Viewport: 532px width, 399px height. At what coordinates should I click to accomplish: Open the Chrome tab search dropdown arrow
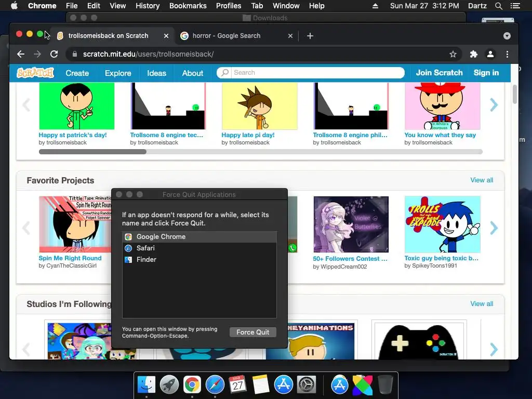tap(507, 36)
